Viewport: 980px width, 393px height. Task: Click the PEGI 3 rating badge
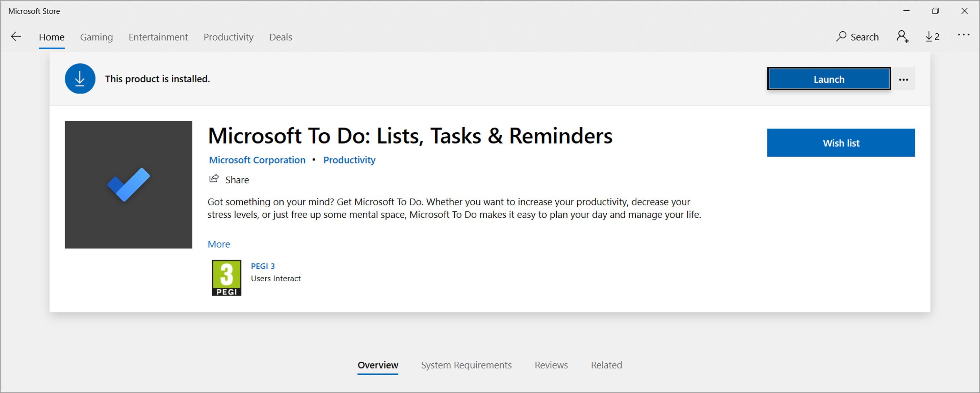click(226, 278)
